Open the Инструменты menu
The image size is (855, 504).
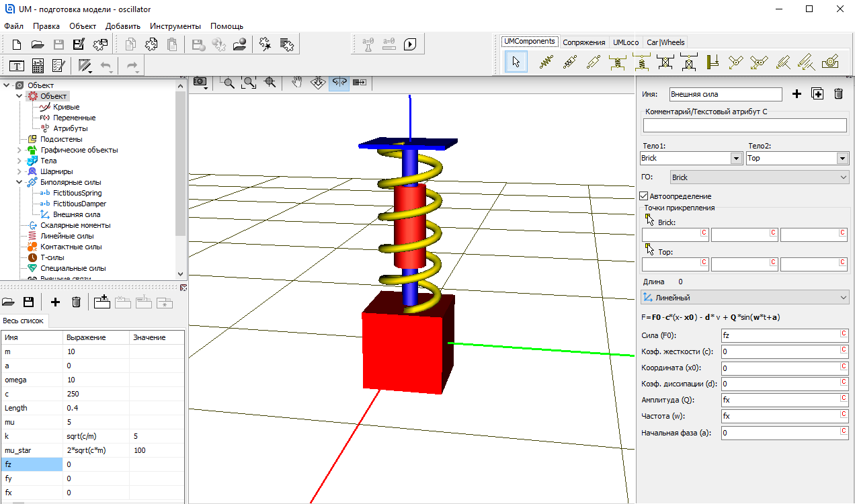click(x=175, y=26)
